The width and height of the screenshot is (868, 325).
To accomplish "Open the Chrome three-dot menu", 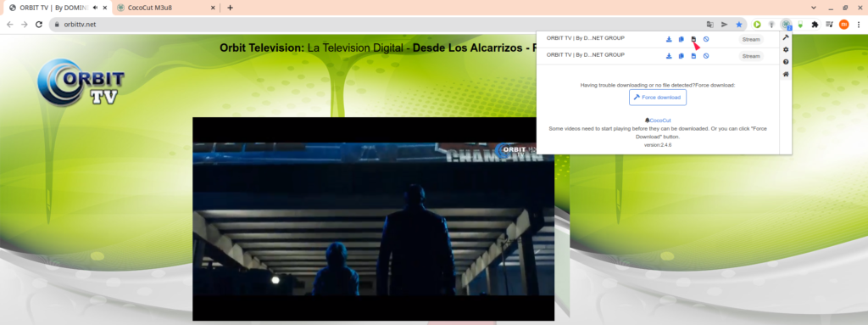I will tap(859, 25).
